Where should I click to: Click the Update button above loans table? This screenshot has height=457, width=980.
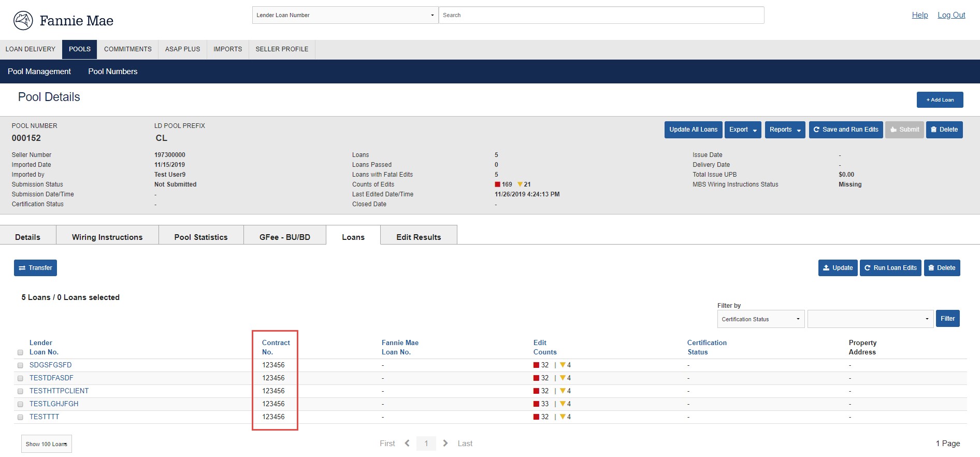pos(838,268)
